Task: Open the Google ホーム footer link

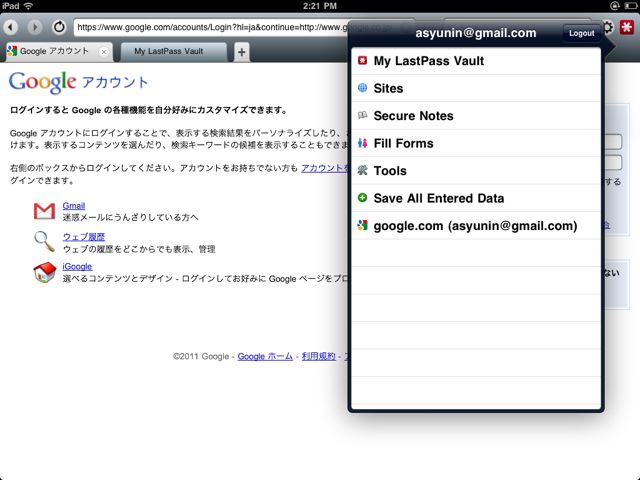Action: tap(265, 356)
